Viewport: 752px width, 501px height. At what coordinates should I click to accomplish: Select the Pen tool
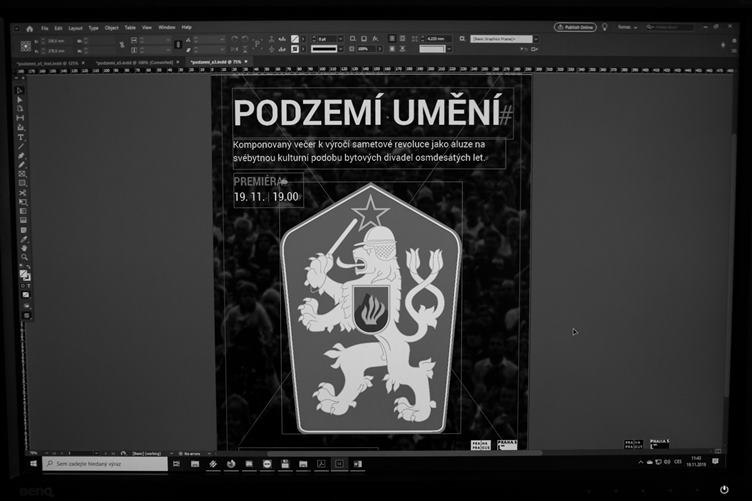[x=21, y=156]
